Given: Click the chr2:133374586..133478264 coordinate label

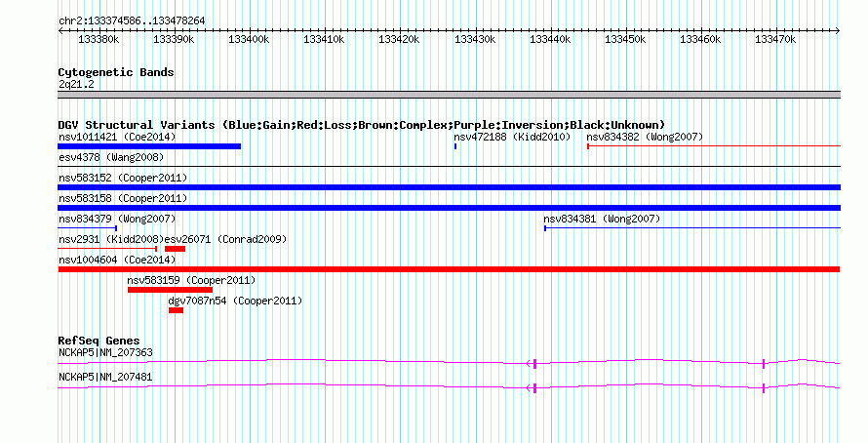Looking at the screenshot, I should pyautogui.click(x=132, y=20).
